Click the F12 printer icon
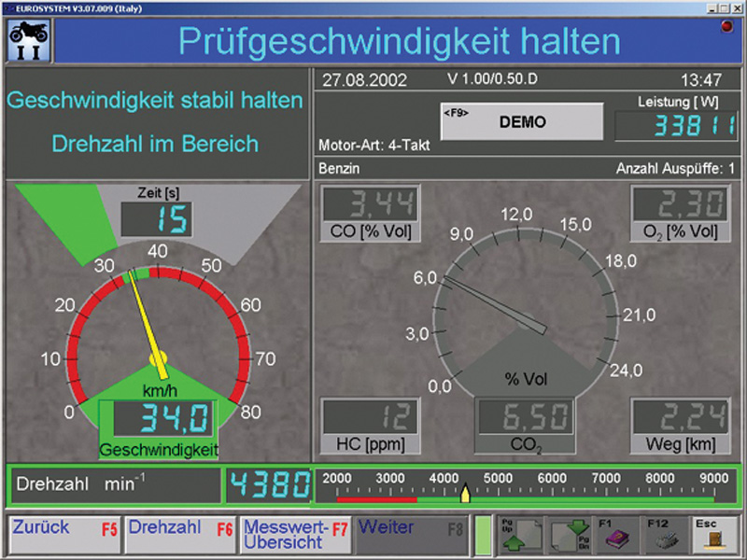The image size is (747, 560). 663,536
